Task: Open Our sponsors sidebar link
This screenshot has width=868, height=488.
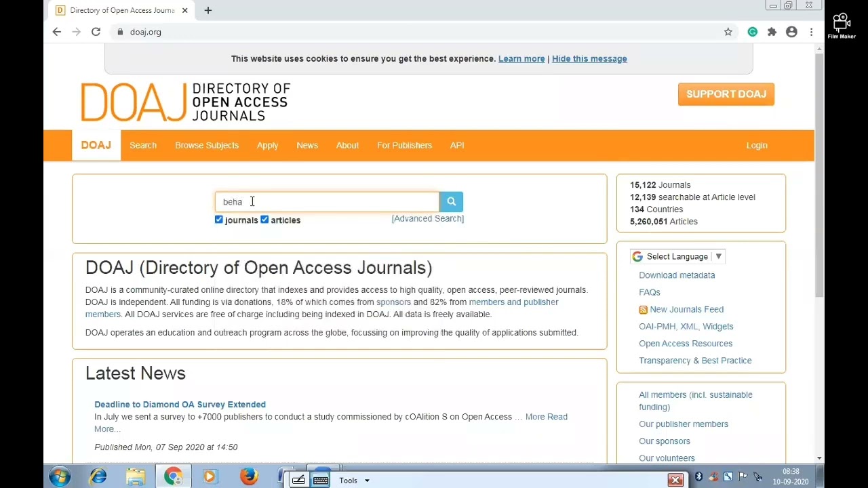Action: 665,441
